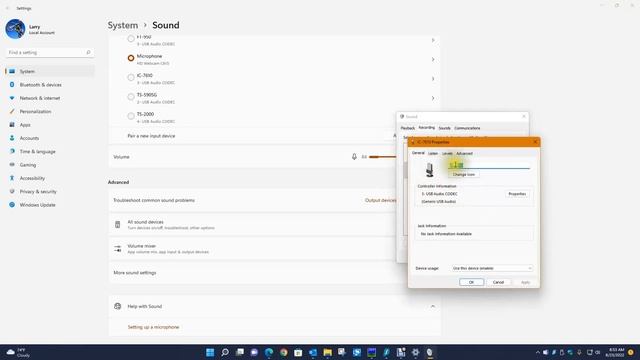Click the controller Properties button
The width and height of the screenshot is (640, 360).
[517, 194]
